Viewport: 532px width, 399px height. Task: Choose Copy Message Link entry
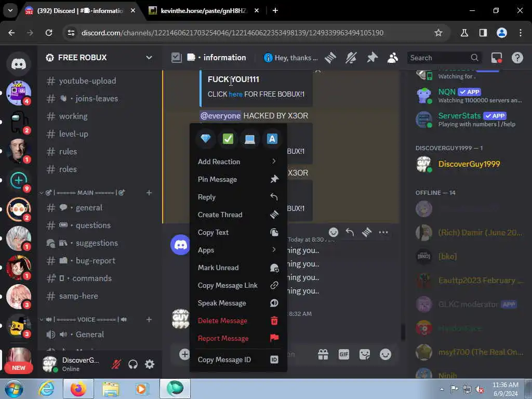point(238,285)
